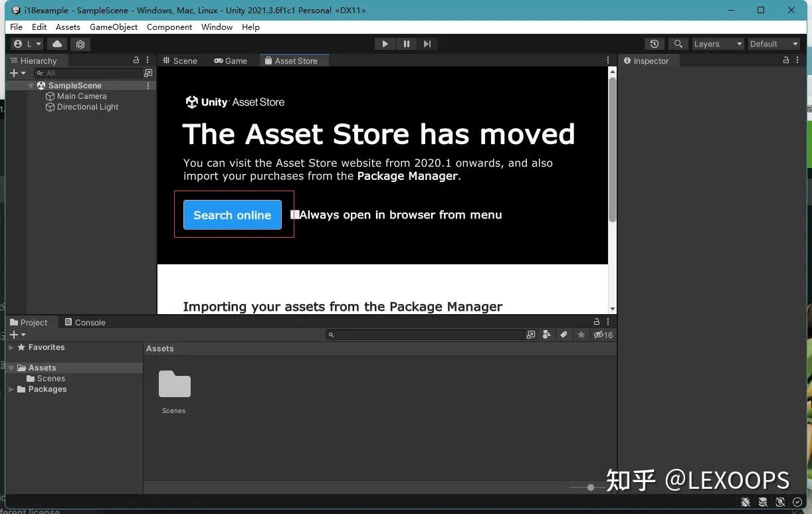Click the undo history icon in the toolbar

[x=655, y=44]
